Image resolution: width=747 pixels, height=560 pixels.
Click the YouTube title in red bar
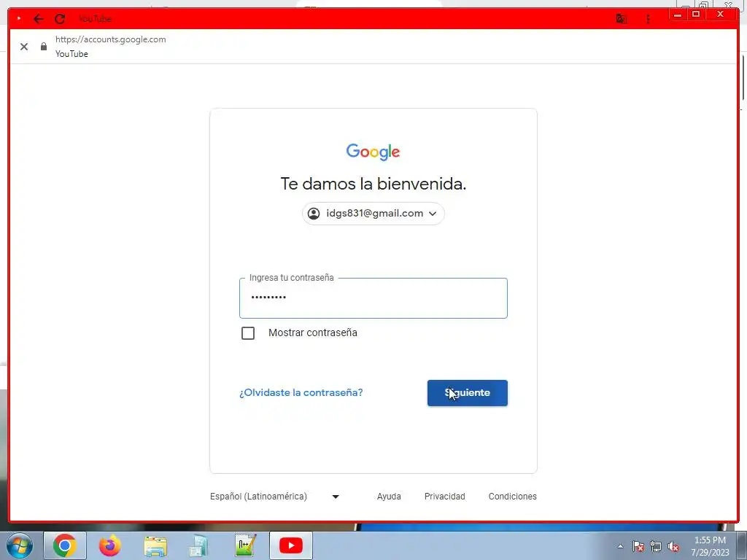point(95,19)
